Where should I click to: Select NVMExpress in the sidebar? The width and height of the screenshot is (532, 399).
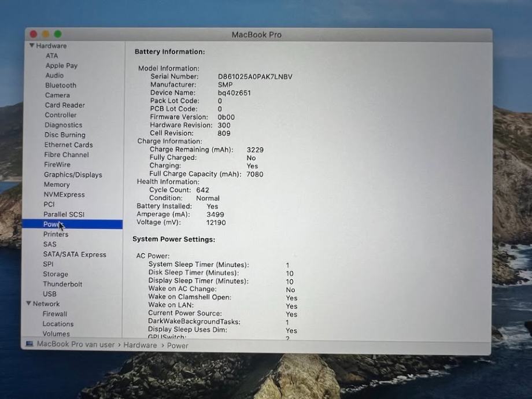pyautogui.click(x=64, y=194)
